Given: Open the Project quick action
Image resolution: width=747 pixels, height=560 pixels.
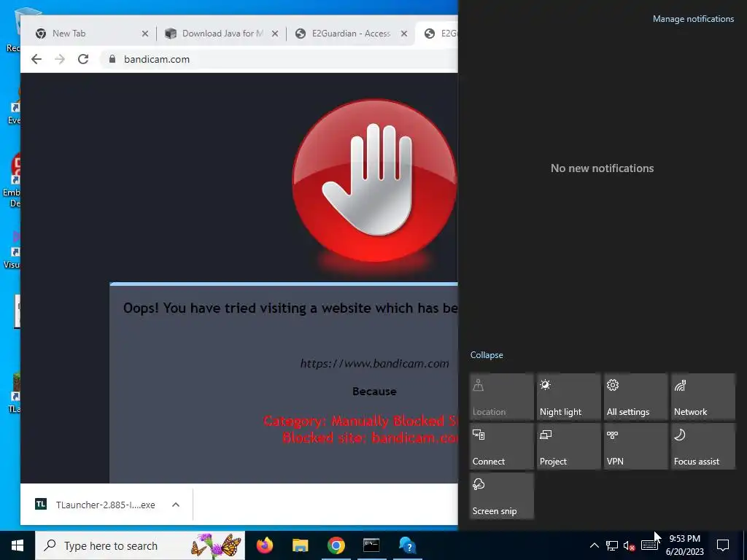Looking at the screenshot, I should (x=569, y=446).
